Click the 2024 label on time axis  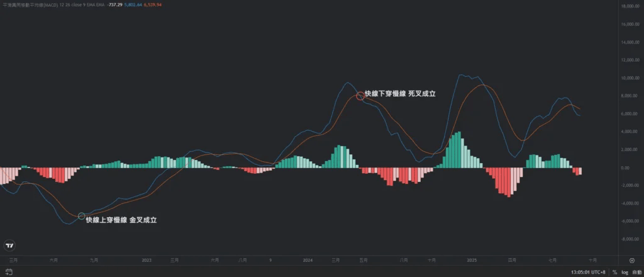click(308, 260)
